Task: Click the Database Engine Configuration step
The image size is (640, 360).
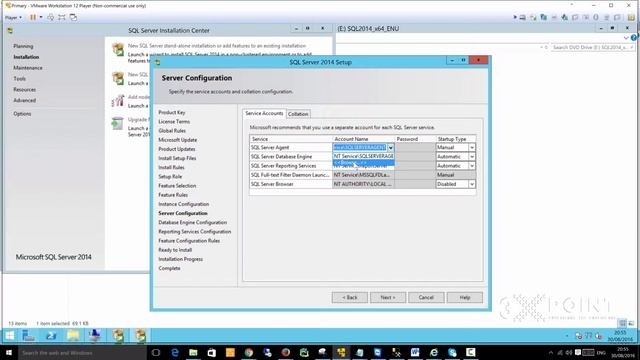Action: 193,223
